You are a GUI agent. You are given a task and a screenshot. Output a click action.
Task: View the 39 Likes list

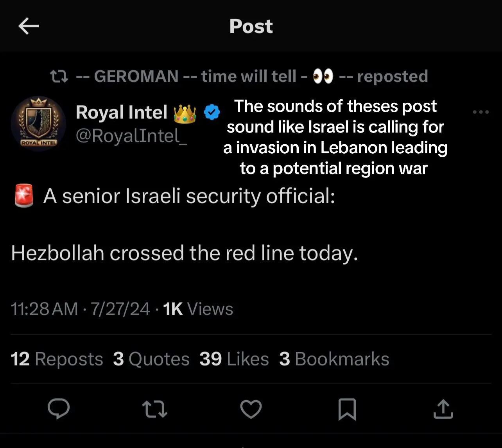[x=234, y=359]
